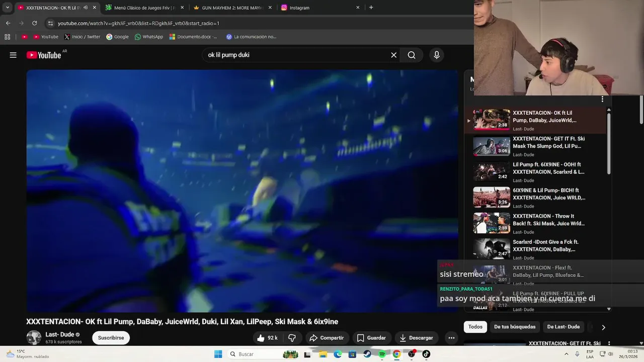Open the Inicio / Twitter bookmark

pos(82,37)
